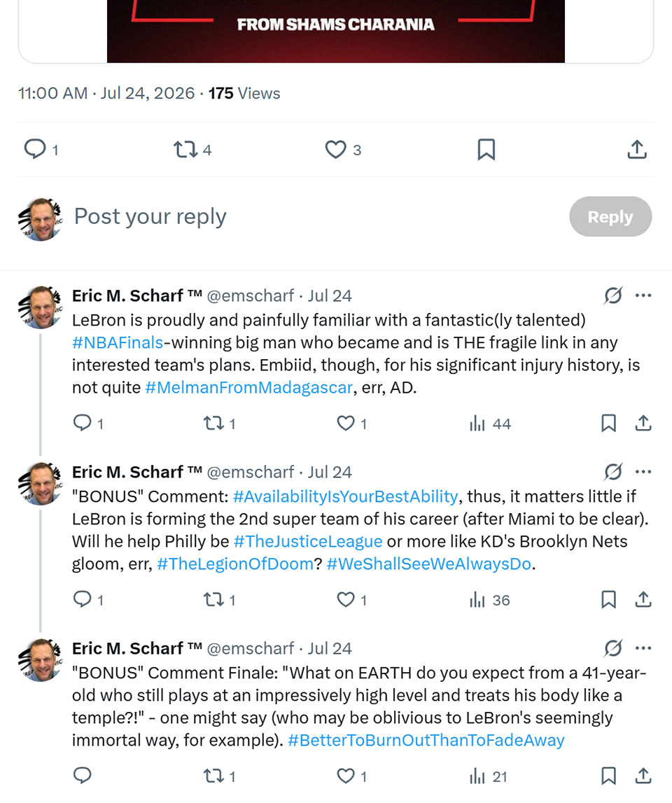
Task: Open @emscharf profile from first reply
Action: (250, 295)
